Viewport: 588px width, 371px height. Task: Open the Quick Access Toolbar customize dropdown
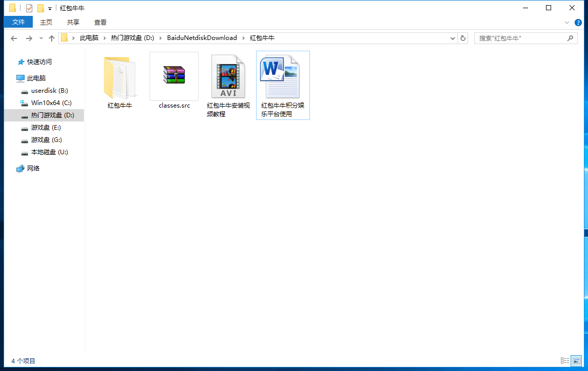(x=50, y=9)
